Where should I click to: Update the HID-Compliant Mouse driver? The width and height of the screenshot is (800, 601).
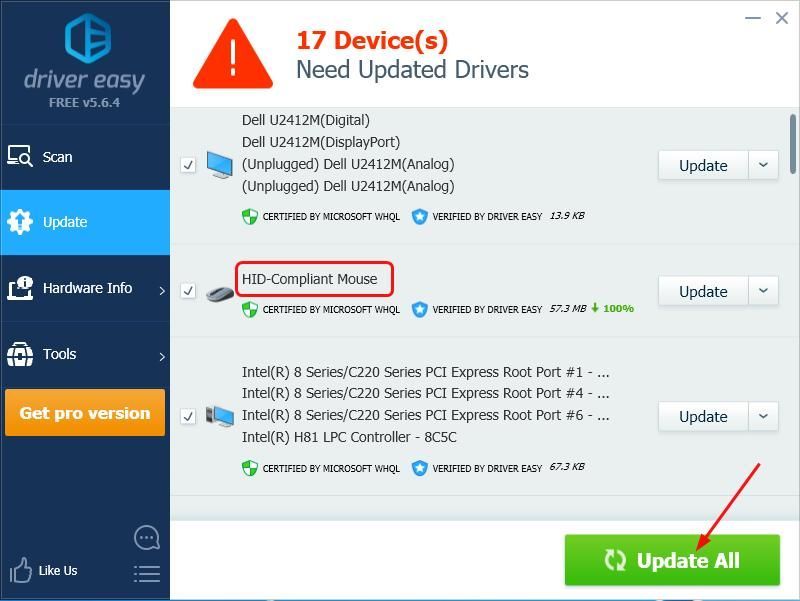click(x=702, y=291)
